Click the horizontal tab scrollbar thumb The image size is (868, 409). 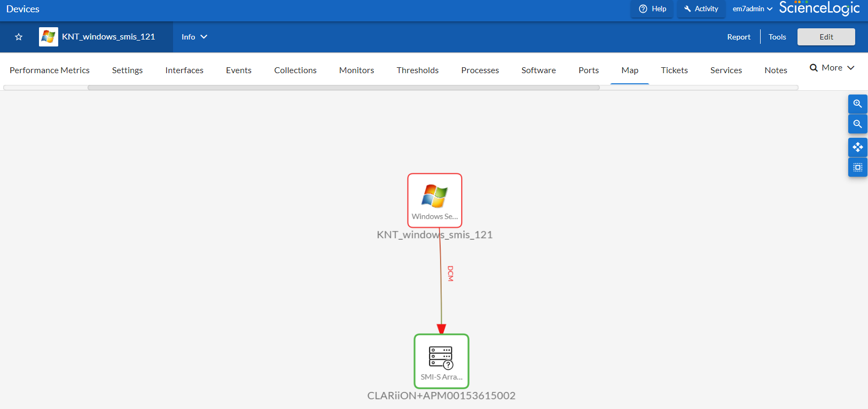coord(343,88)
